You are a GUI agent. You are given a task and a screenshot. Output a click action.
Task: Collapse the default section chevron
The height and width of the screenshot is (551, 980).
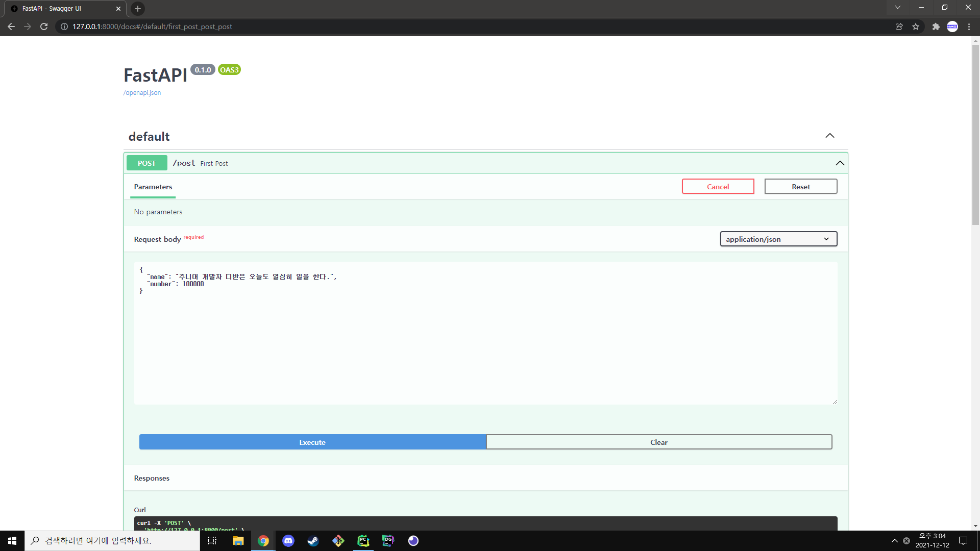click(829, 136)
